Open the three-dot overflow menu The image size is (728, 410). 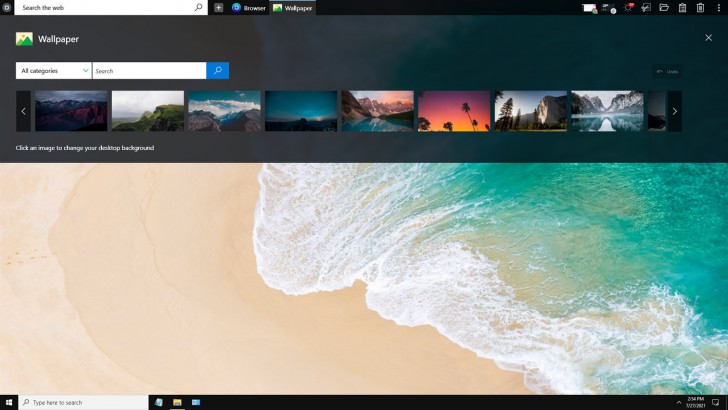tap(719, 7)
